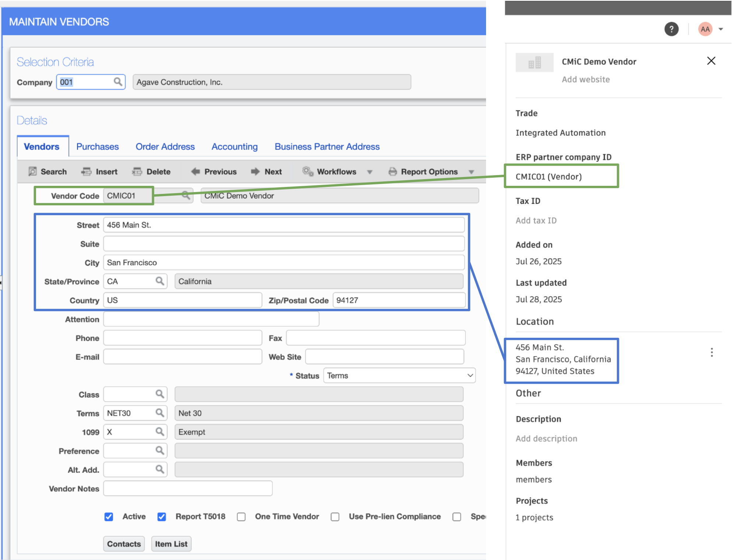
Task: Click the vendor building placeholder thumbnail
Action: tap(534, 62)
